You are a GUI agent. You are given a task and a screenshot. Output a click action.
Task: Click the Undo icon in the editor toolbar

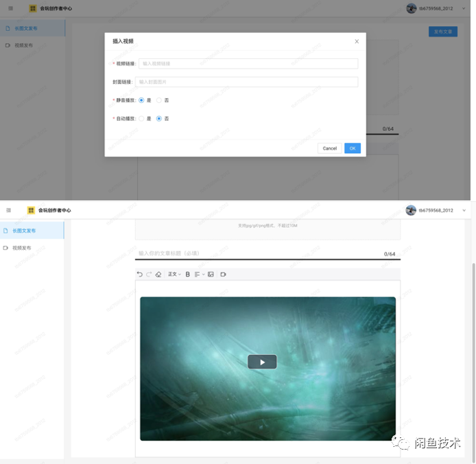tap(140, 275)
